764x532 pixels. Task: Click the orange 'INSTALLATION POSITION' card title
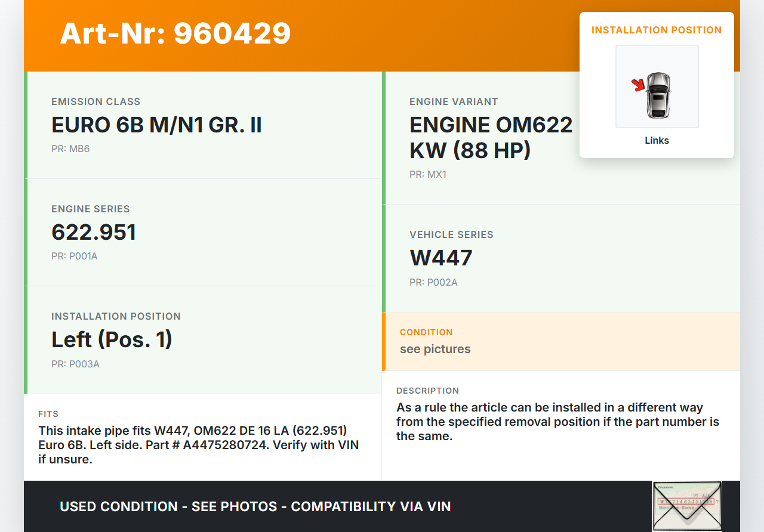click(657, 30)
